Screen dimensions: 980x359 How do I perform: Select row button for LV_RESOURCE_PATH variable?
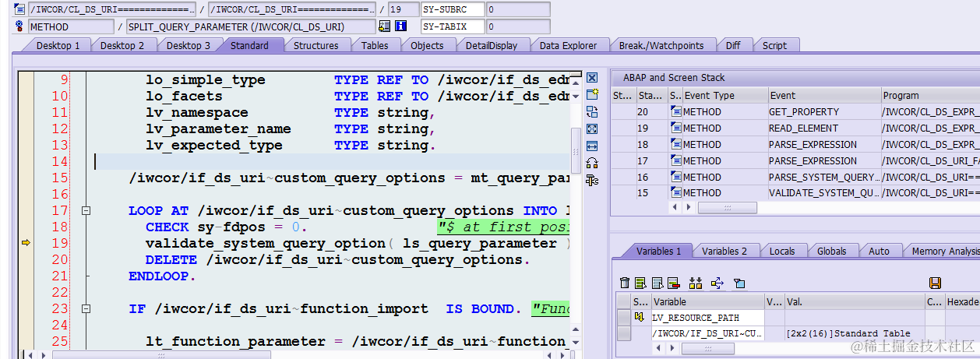pos(624,317)
